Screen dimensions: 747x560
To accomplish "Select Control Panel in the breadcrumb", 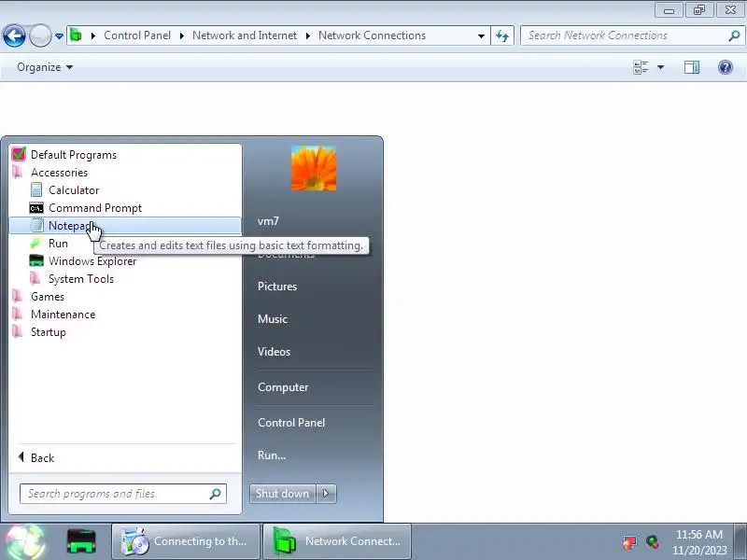I will (x=137, y=35).
